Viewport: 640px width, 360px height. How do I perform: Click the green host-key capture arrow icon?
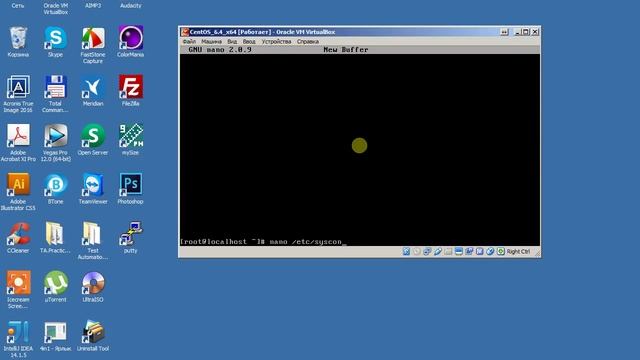tap(501, 251)
